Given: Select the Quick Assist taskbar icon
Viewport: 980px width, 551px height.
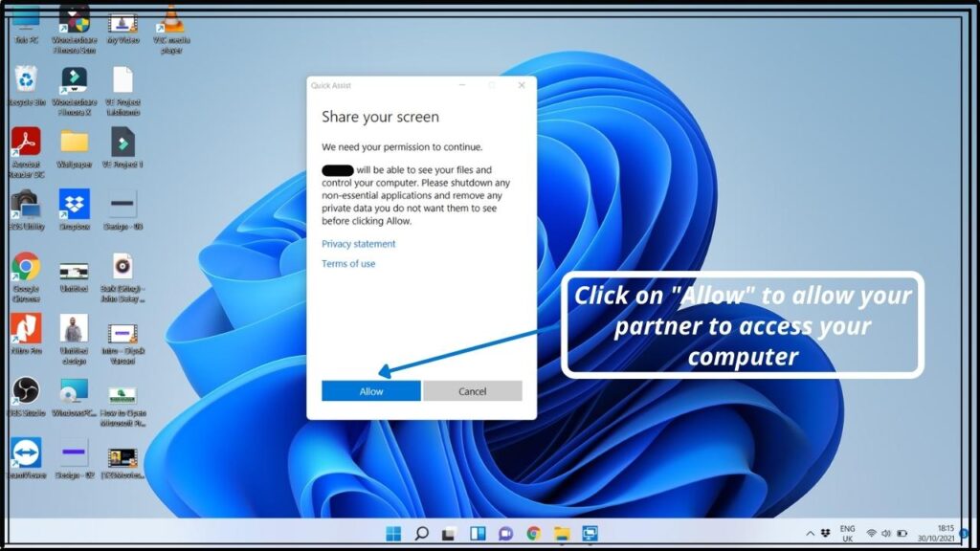Looking at the screenshot, I should tap(590, 534).
